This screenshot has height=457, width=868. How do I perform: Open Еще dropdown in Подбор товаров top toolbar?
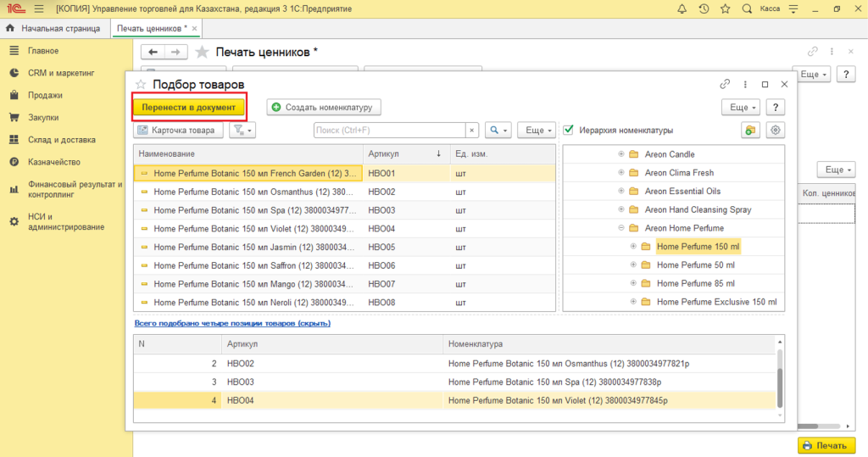coord(741,108)
